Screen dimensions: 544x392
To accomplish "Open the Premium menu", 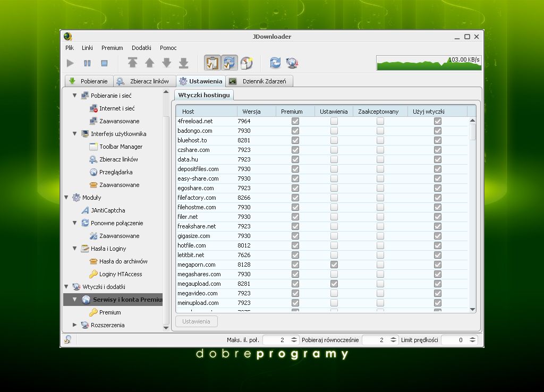I will point(112,48).
